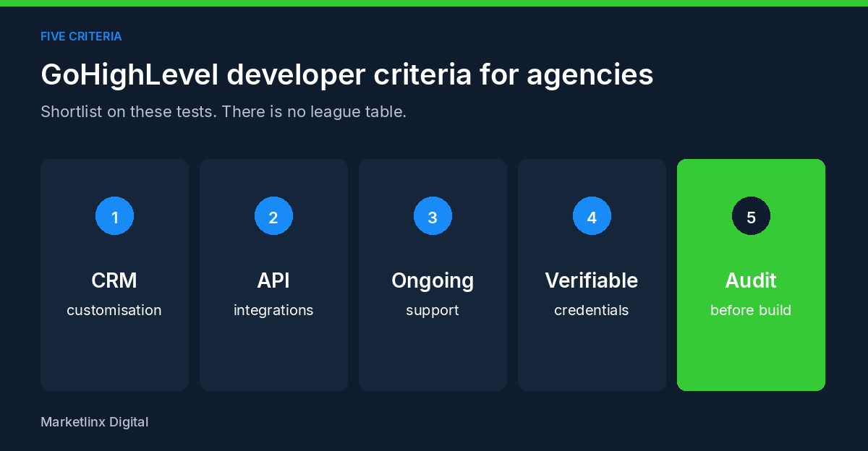This screenshot has width=868, height=451.
Task: Click the 'customisation' subtitle text
Action: (114, 310)
